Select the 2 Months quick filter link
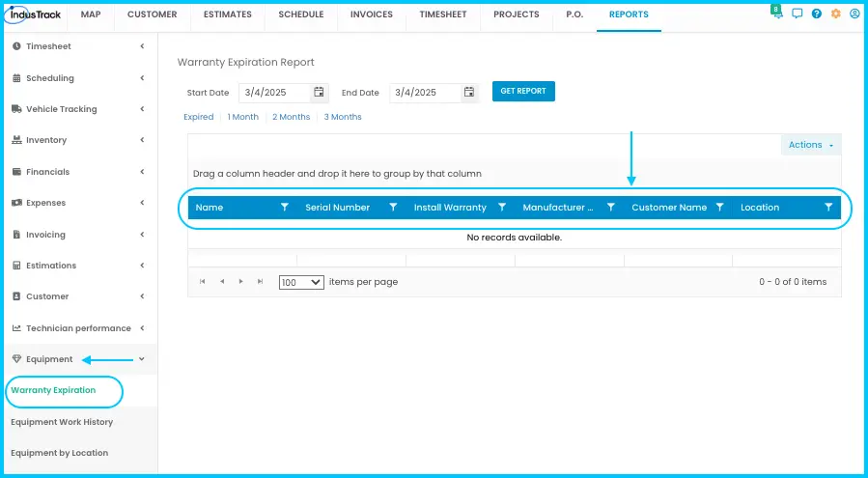The width and height of the screenshot is (868, 478). [x=292, y=117]
